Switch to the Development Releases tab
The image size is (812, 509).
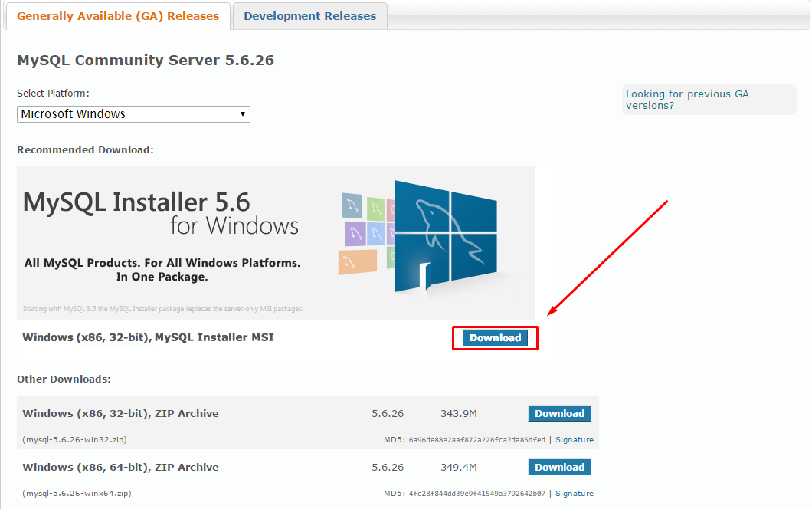(x=309, y=15)
